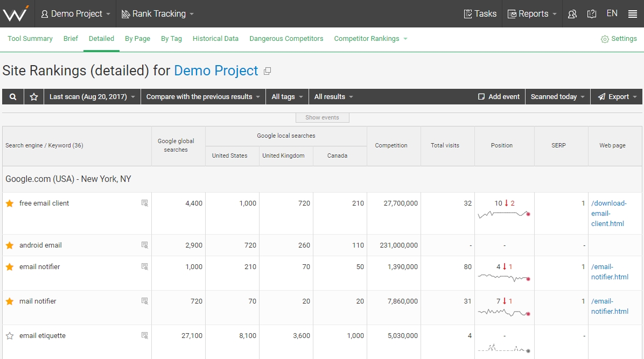Viewport: 644px width, 359px height.
Task: Open the All tags filter dropdown
Action: click(x=287, y=96)
